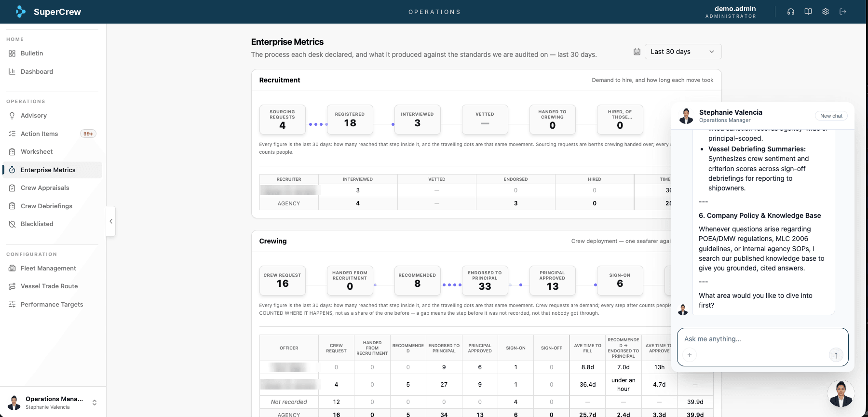This screenshot has width=868, height=417.
Task: Open the Dashboard menu item
Action: click(52, 71)
